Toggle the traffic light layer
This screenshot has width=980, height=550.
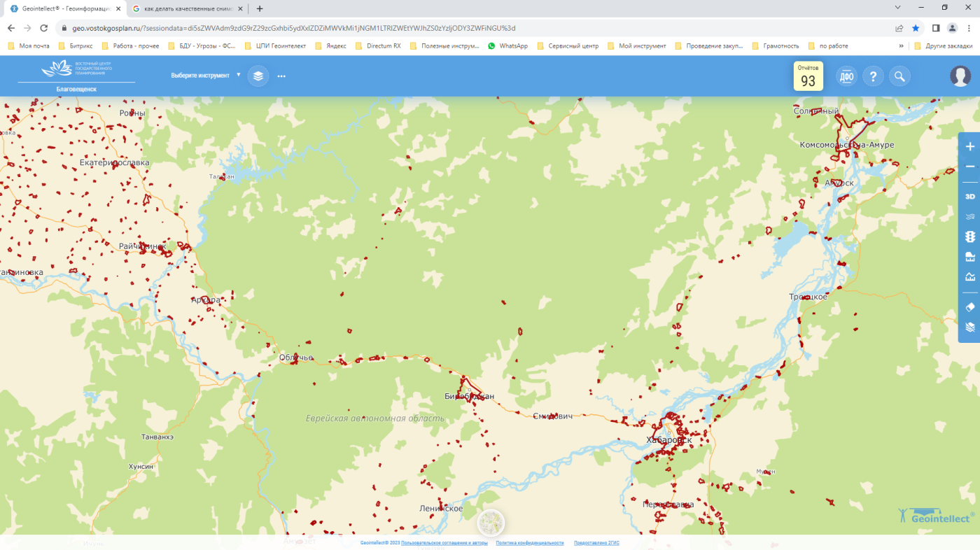969,237
